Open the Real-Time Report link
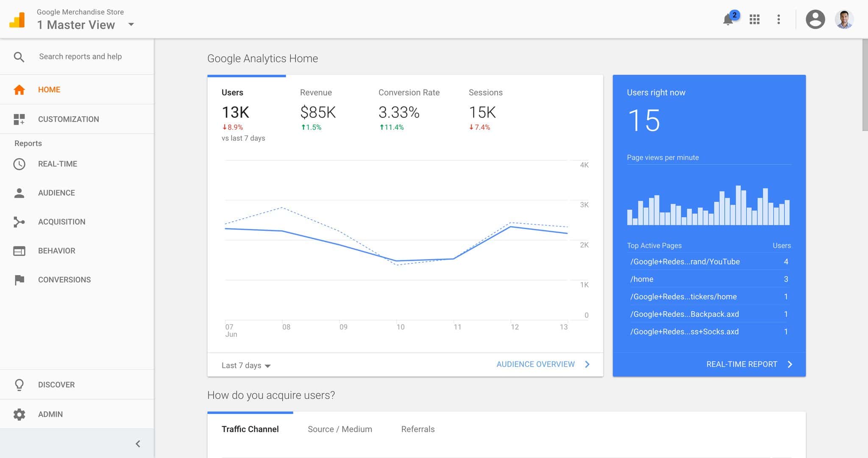Image resolution: width=868 pixels, height=458 pixels. pyautogui.click(x=748, y=364)
